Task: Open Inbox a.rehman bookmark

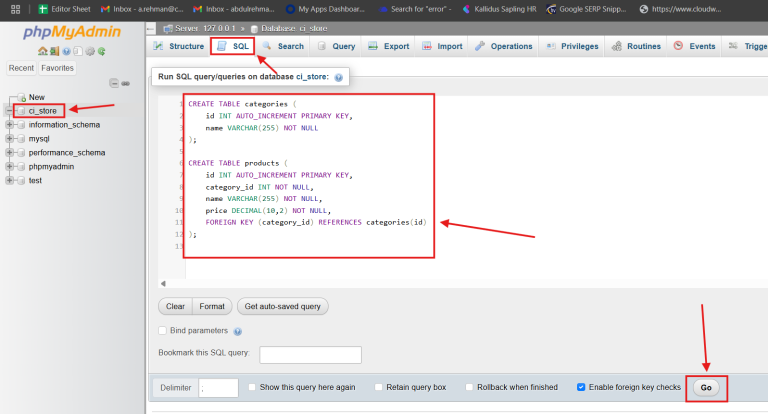Action: 142,9
